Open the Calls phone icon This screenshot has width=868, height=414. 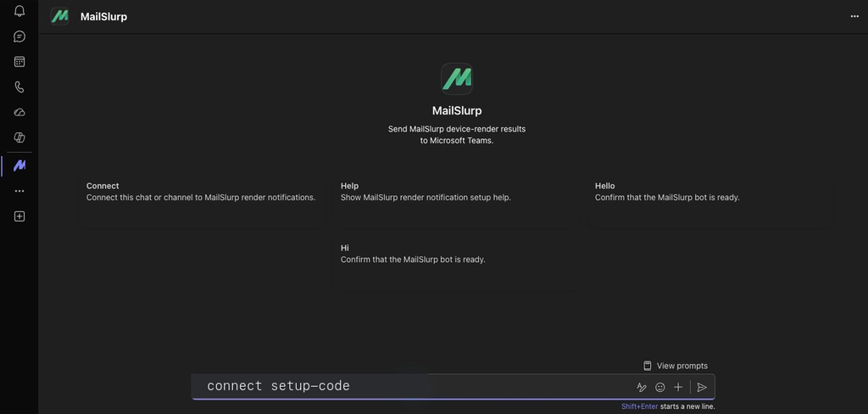19,87
